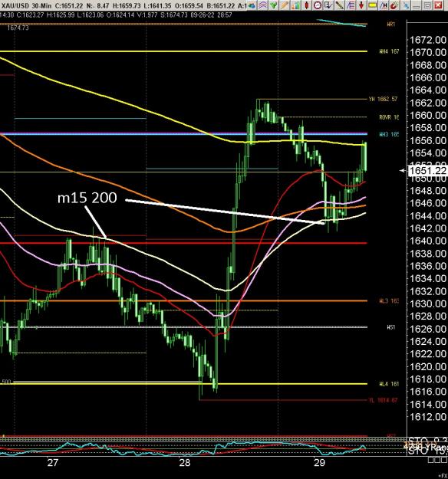The width and height of the screenshot is (448, 479).
Task: Click the blue cloud icon at toolbar start
Action: point(252,5)
